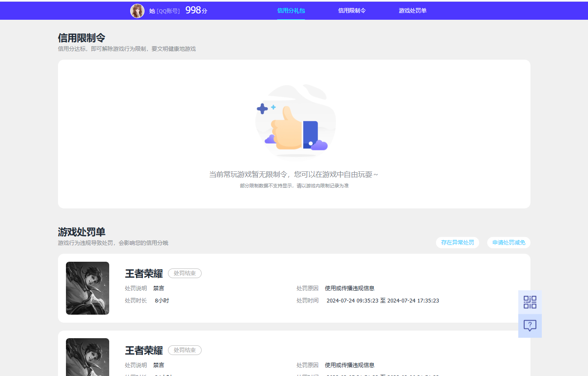The height and width of the screenshot is (376, 588).
Task: Open the 游戏处罚单 tab at top
Action: 412,10
